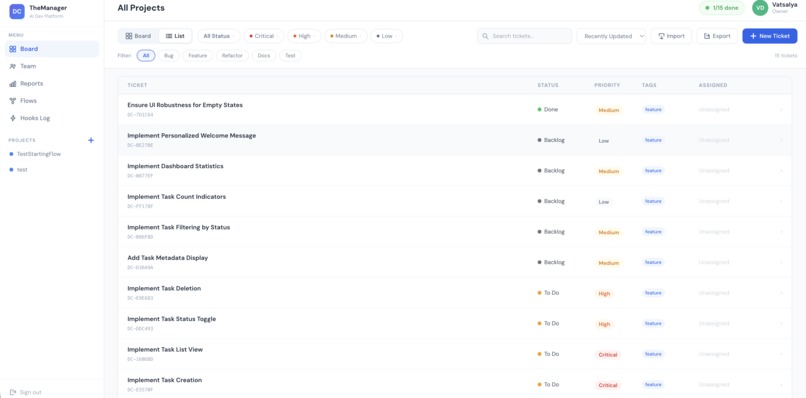
Task: Click the Done status of Ensure UI Robustness
Action: tap(547, 110)
